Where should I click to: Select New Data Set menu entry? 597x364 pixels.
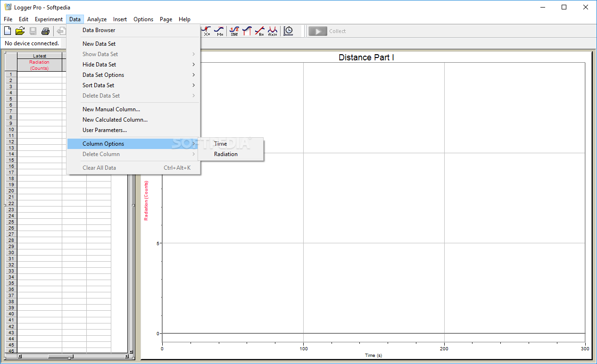tap(134, 44)
